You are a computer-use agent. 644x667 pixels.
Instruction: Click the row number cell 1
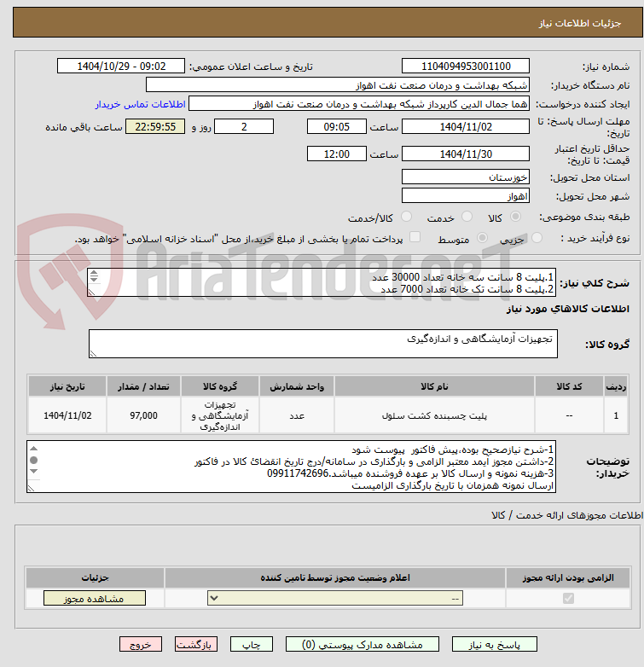tap(616, 415)
